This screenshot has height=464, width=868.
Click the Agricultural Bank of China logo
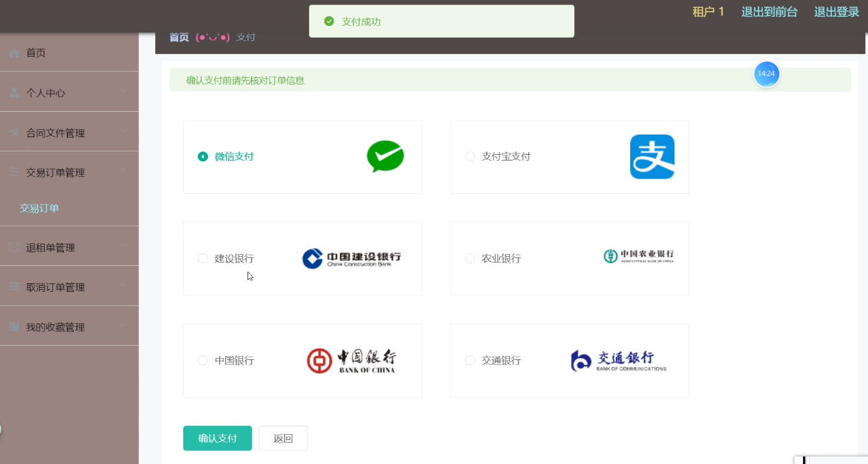click(x=639, y=256)
